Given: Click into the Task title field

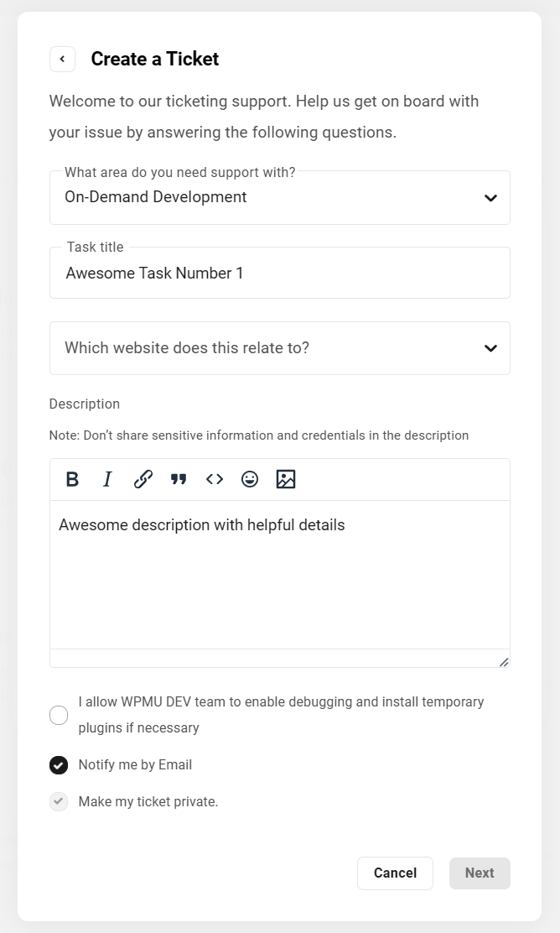Looking at the screenshot, I should [279, 274].
